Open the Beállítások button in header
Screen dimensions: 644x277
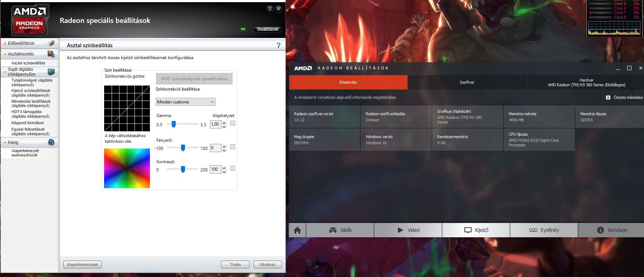[268, 29]
